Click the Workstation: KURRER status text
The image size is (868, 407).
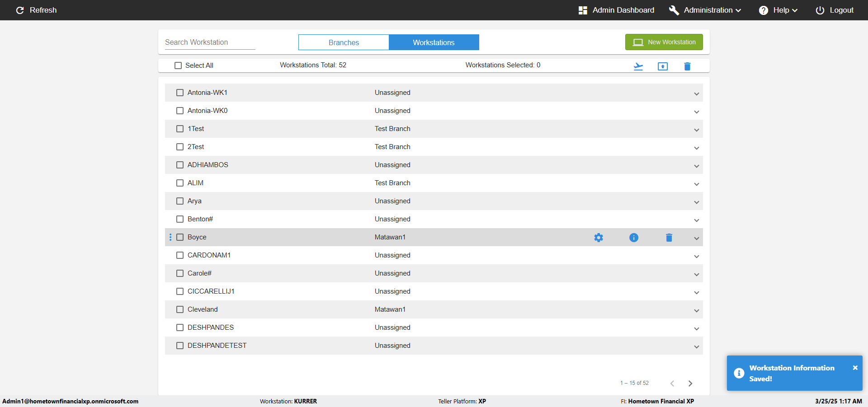point(288,401)
